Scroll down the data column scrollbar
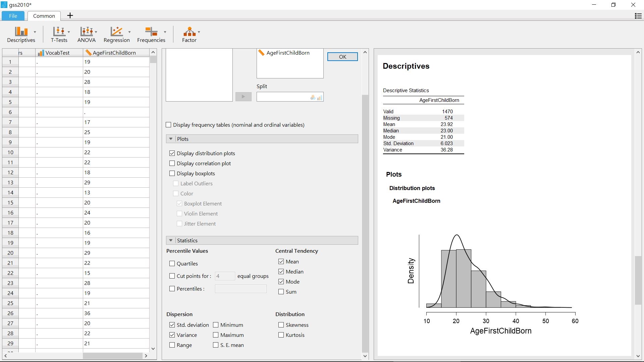Image resolution: width=644 pixels, height=362 pixels. pyautogui.click(x=153, y=349)
